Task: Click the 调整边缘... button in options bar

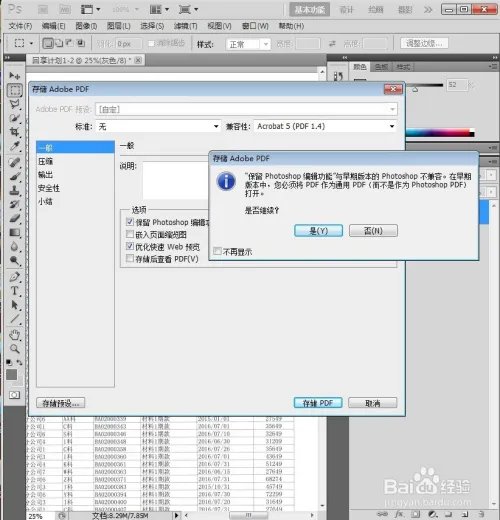Action: tap(424, 43)
